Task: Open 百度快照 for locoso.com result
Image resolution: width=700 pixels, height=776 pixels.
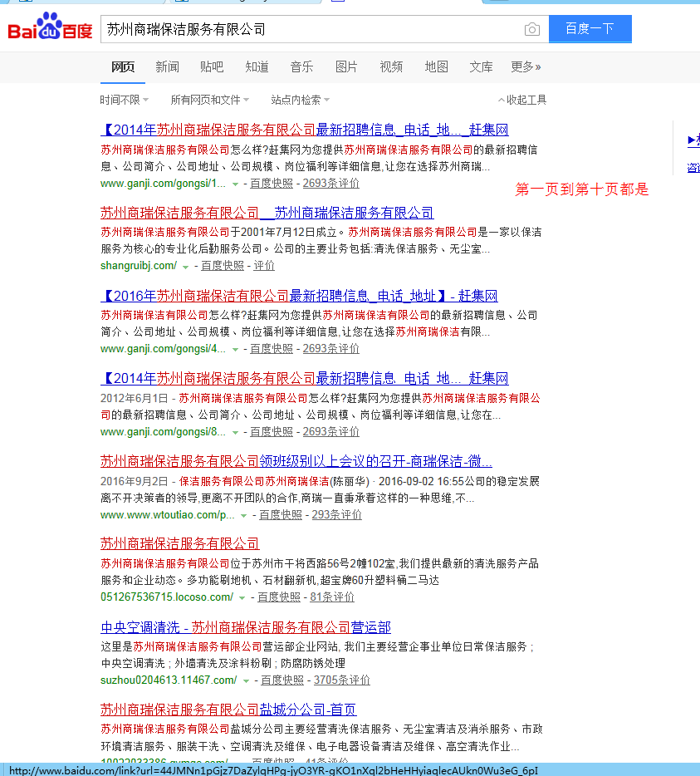Action: point(279,597)
